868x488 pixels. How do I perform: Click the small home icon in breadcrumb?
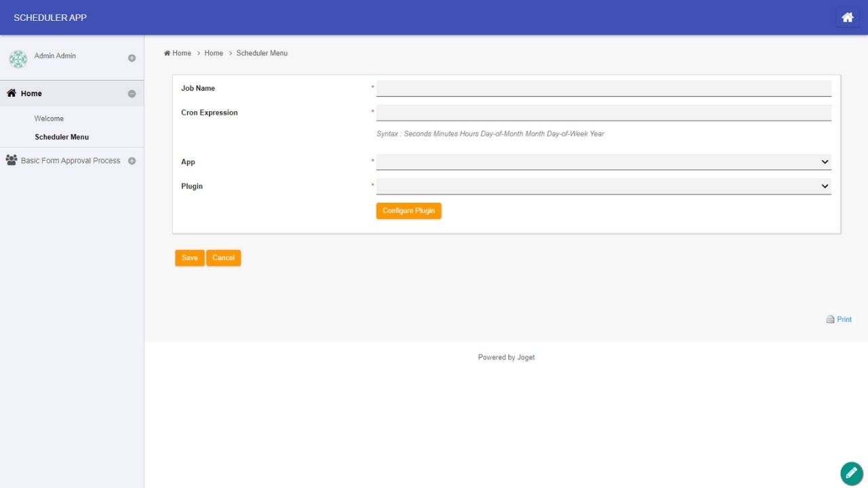167,53
